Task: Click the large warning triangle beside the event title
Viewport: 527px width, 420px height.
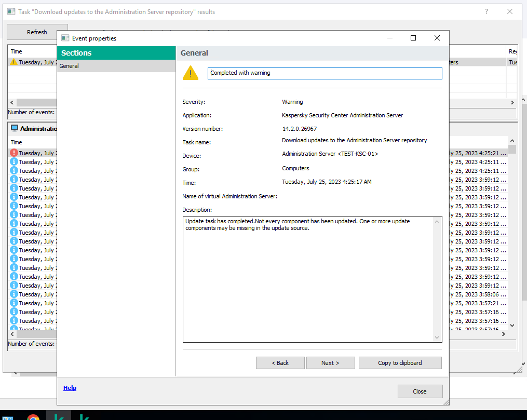Action: [x=191, y=73]
